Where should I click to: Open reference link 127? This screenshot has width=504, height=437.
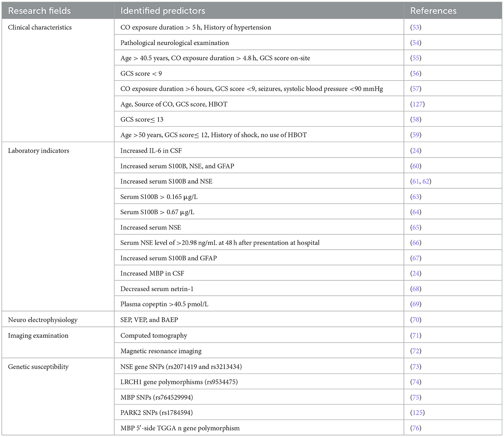pos(417,104)
